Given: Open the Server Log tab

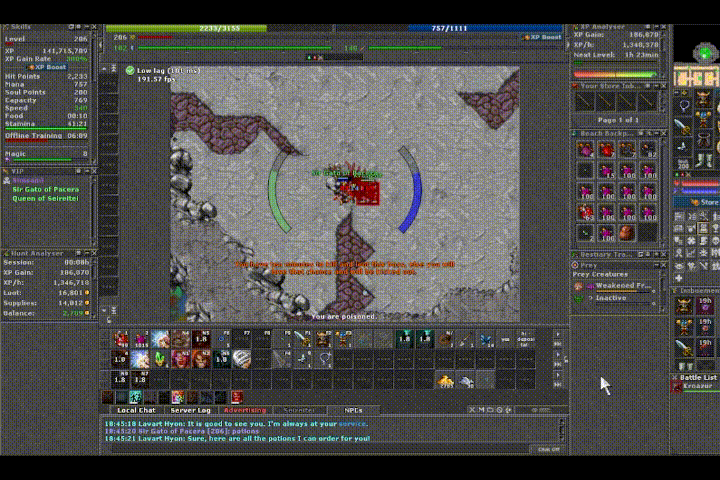Looking at the screenshot, I should click(191, 410).
